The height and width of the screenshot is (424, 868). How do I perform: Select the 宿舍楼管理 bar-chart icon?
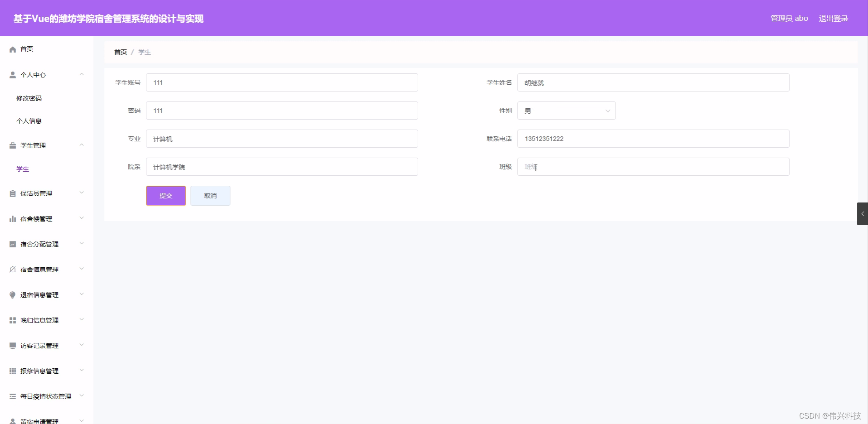coord(12,218)
